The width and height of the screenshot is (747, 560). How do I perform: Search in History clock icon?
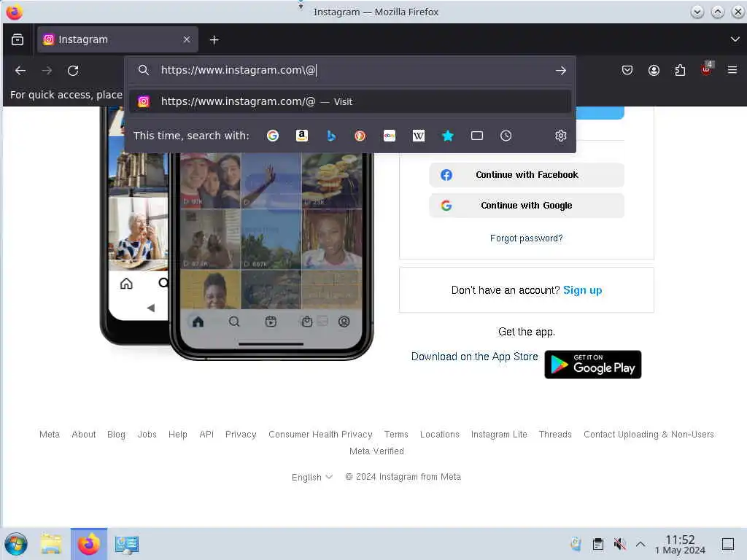tap(506, 136)
